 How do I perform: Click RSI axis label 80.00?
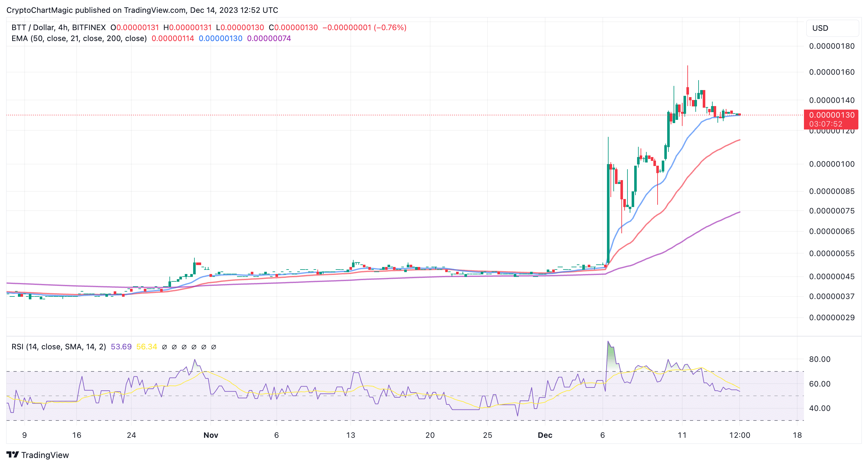pos(820,359)
